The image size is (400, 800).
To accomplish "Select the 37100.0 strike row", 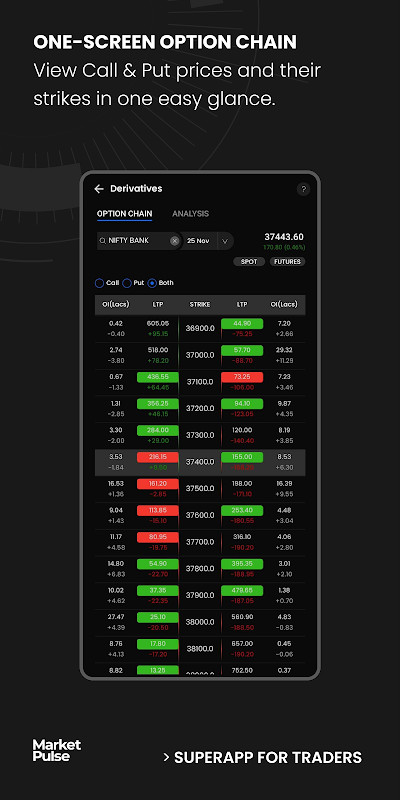I will (200, 382).
